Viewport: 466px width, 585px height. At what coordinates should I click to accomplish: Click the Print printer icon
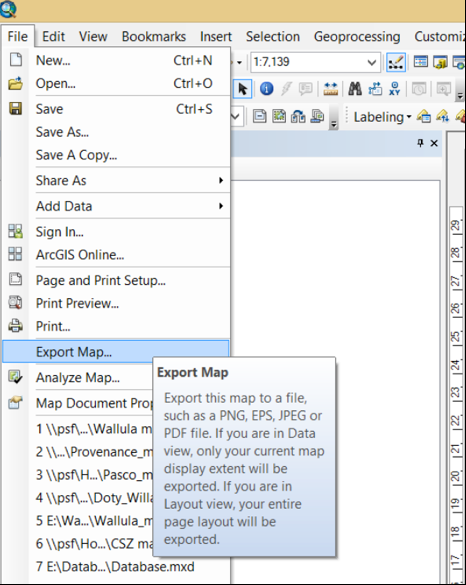(x=15, y=326)
